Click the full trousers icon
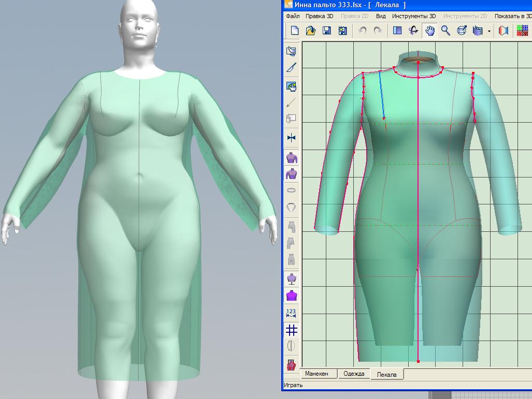This screenshot has height=399, width=532. (x=291, y=259)
